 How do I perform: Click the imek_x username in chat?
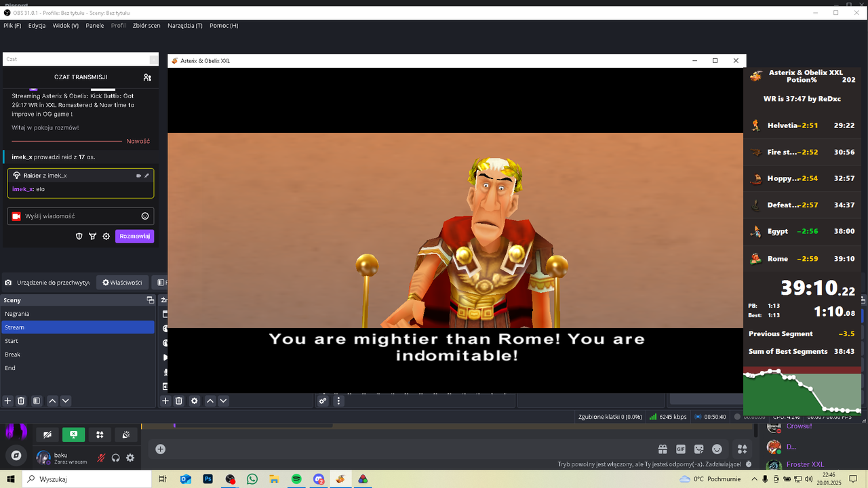click(22, 189)
